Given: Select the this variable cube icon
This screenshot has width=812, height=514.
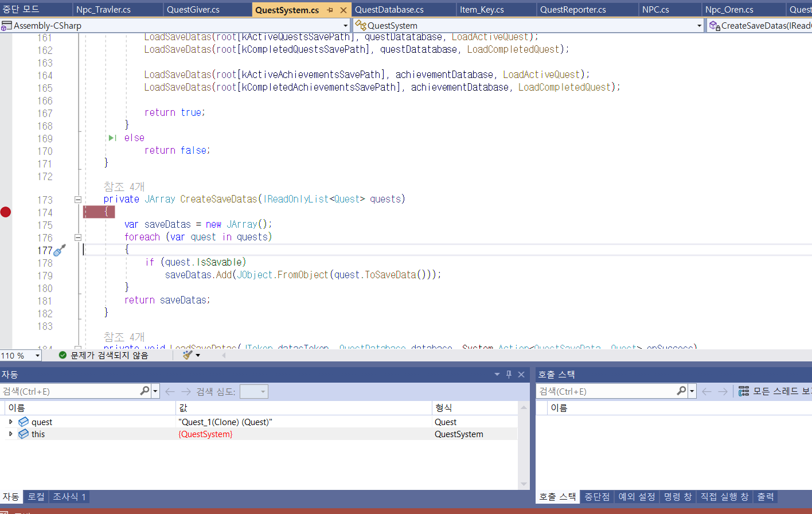Looking at the screenshot, I should (x=24, y=434).
